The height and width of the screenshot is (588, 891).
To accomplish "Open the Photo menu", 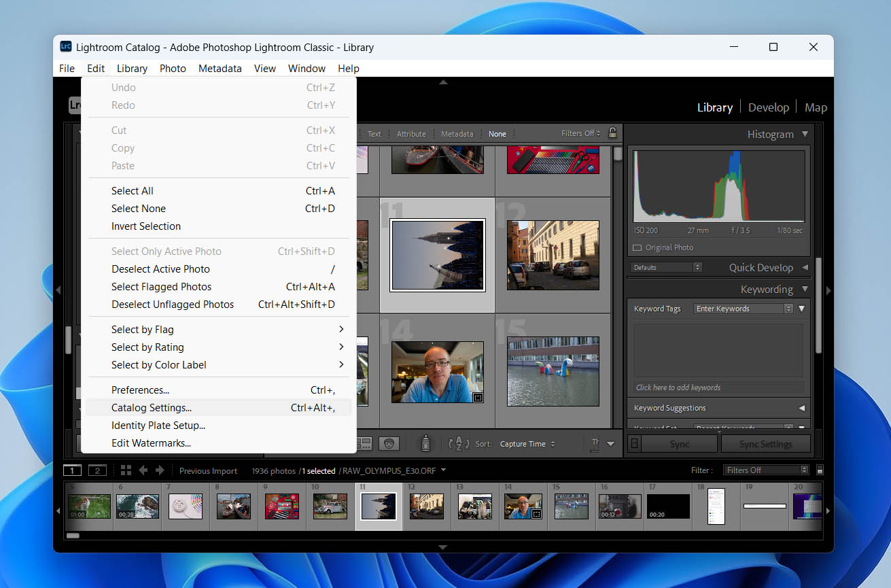I will (x=173, y=69).
